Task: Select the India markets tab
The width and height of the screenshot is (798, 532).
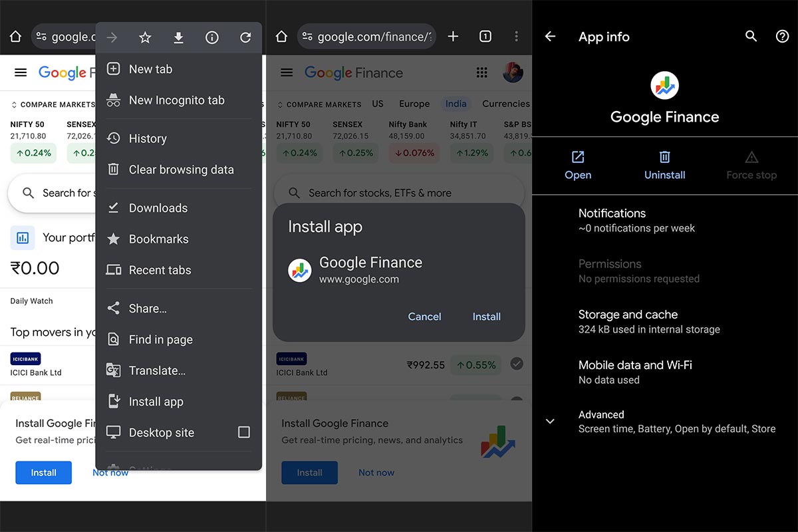Action: (456, 104)
